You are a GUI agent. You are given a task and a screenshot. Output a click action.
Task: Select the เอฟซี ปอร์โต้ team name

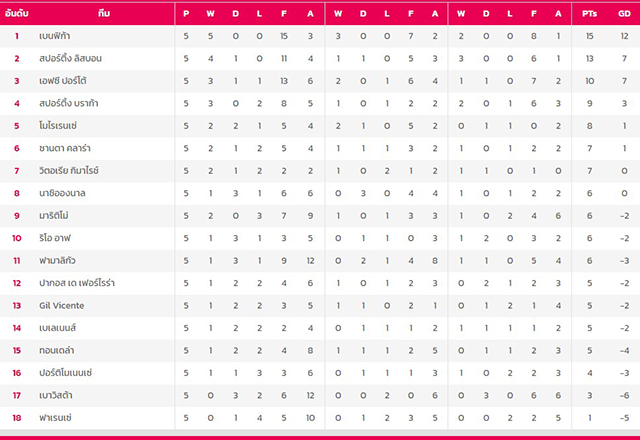click(x=63, y=81)
